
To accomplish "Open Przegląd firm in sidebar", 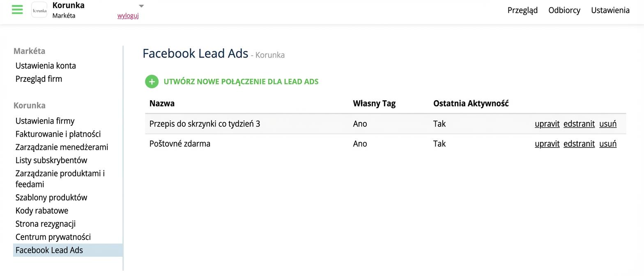I will (x=39, y=79).
